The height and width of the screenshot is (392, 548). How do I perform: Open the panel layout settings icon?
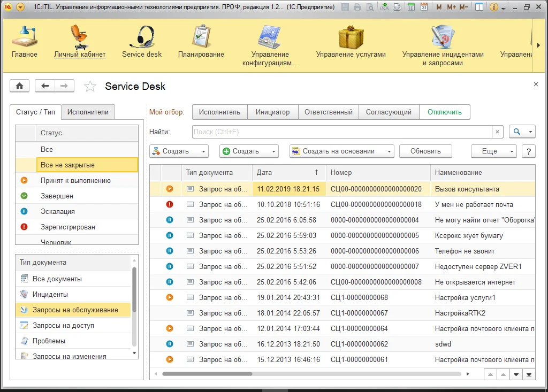tap(479, 6)
